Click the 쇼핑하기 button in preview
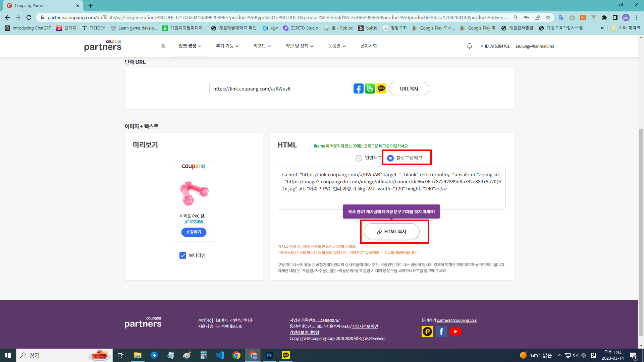The width and height of the screenshot is (644, 362). pos(194,232)
